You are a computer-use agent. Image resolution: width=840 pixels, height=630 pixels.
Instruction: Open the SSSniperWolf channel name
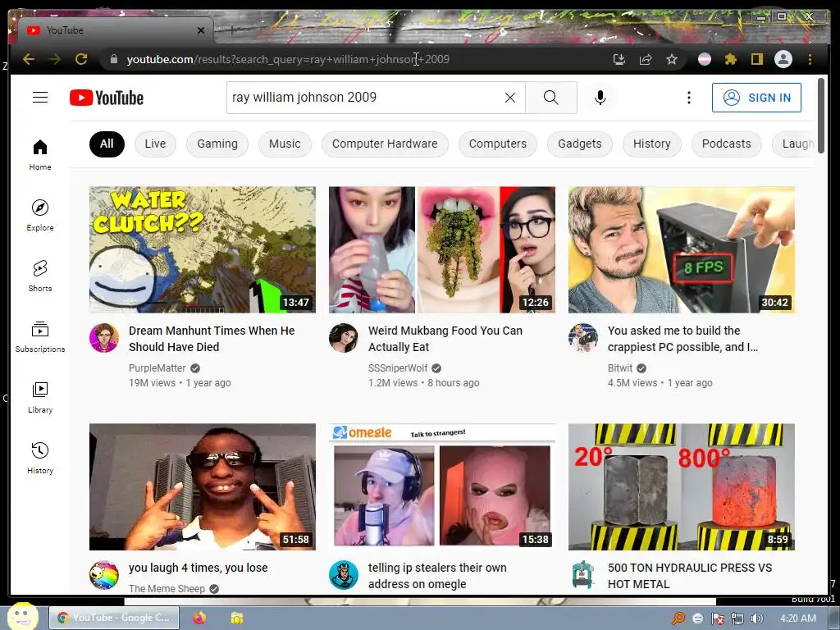398,368
